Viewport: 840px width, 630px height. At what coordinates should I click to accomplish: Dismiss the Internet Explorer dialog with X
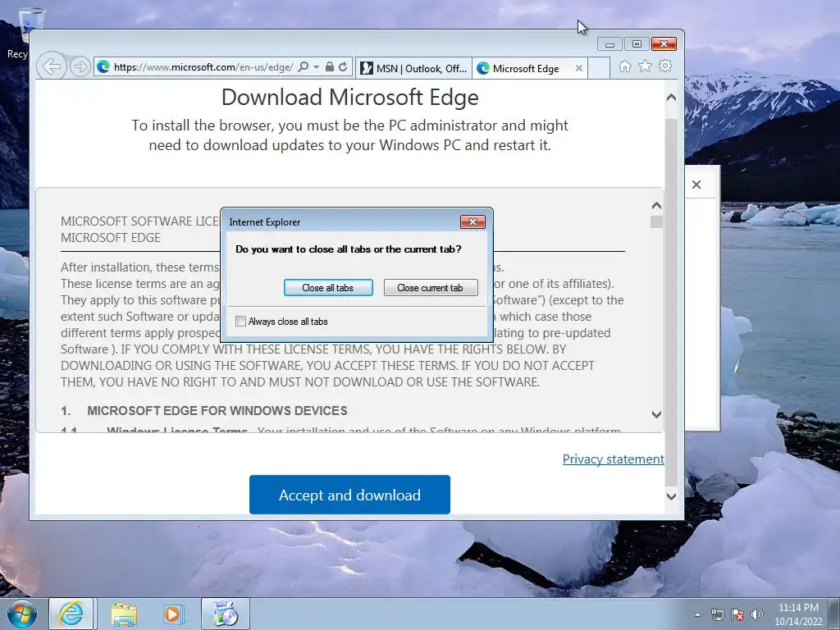tap(472, 221)
